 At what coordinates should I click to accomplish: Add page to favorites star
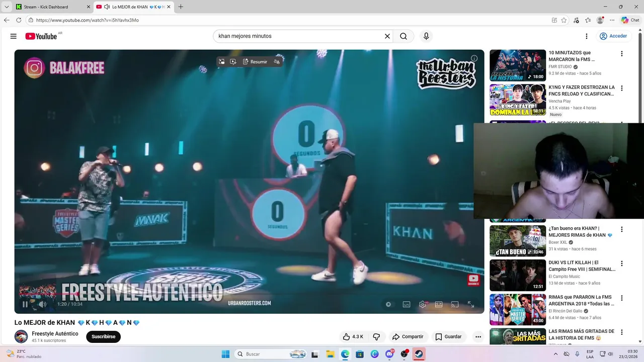tap(564, 20)
